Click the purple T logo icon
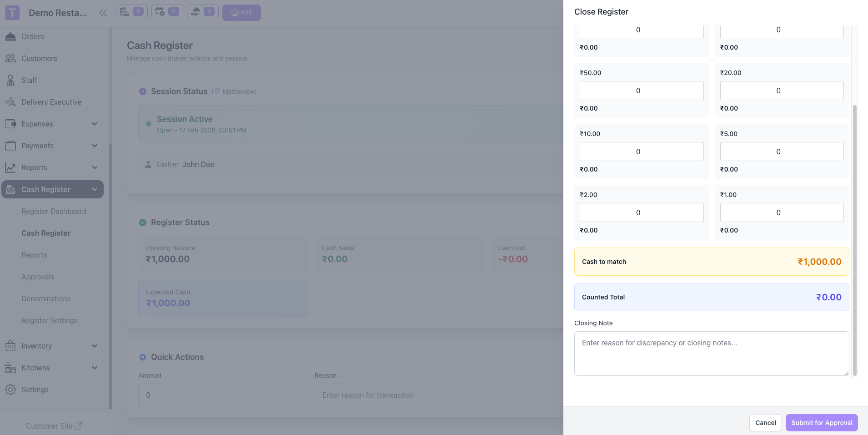Image resolution: width=868 pixels, height=435 pixels. pyautogui.click(x=12, y=13)
